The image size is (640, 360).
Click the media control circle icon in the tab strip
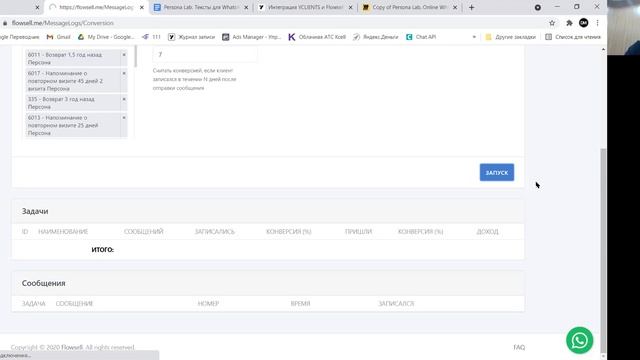538,7
